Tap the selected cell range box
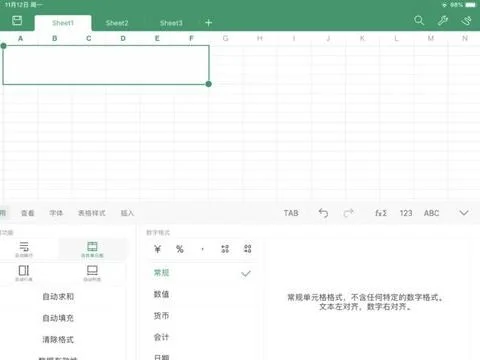This screenshot has height=360, width=480. pos(106,65)
